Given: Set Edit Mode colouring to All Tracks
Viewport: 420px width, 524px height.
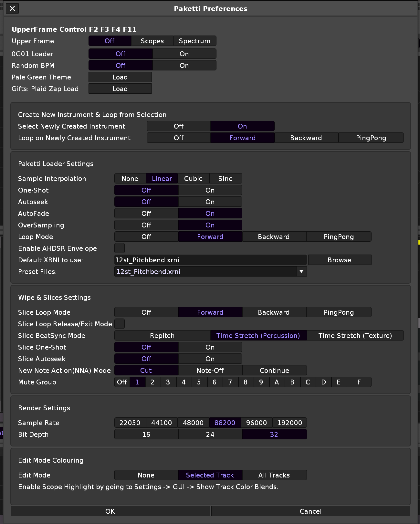Looking at the screenshot, I should (274, 475).
